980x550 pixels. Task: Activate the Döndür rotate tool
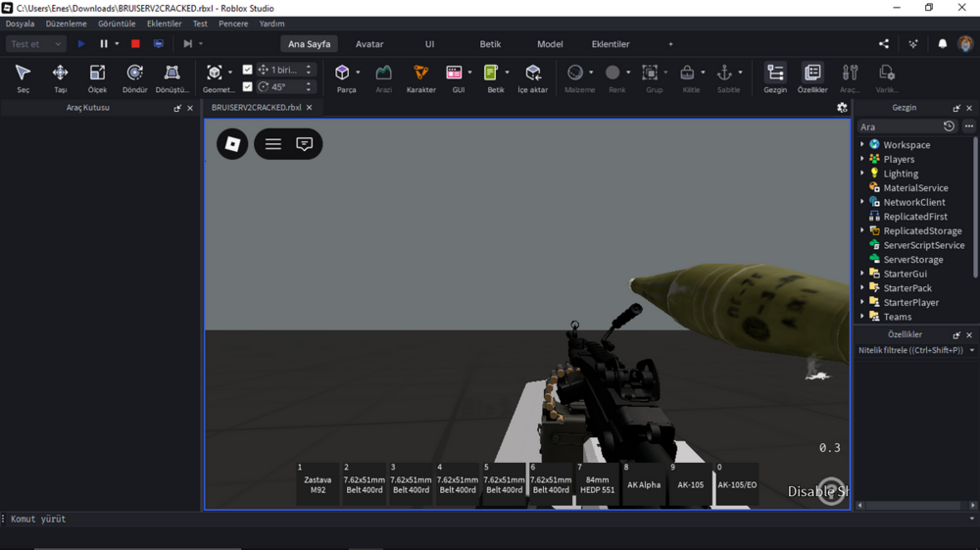[x=134, y=78]
